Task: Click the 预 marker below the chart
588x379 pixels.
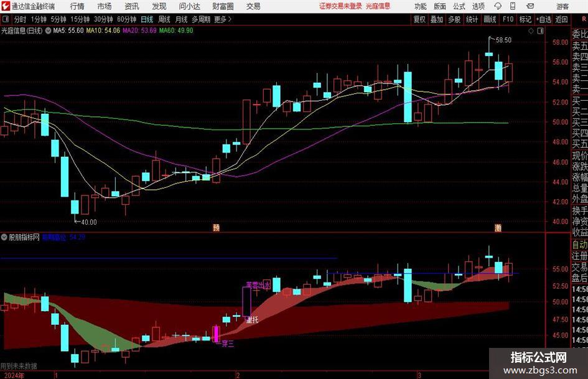Action: pyautogui.click(x=216, y=227)
